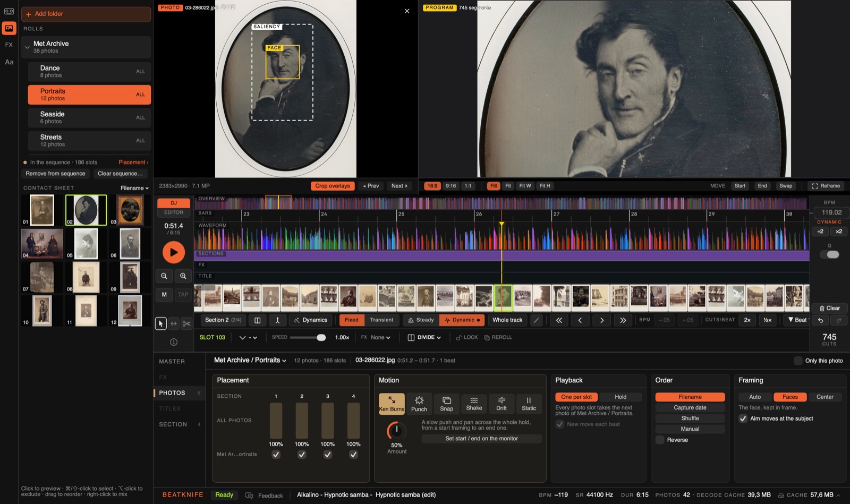Click the Add folder button
The height and width of the screenshot is (504, 850).
86,14
